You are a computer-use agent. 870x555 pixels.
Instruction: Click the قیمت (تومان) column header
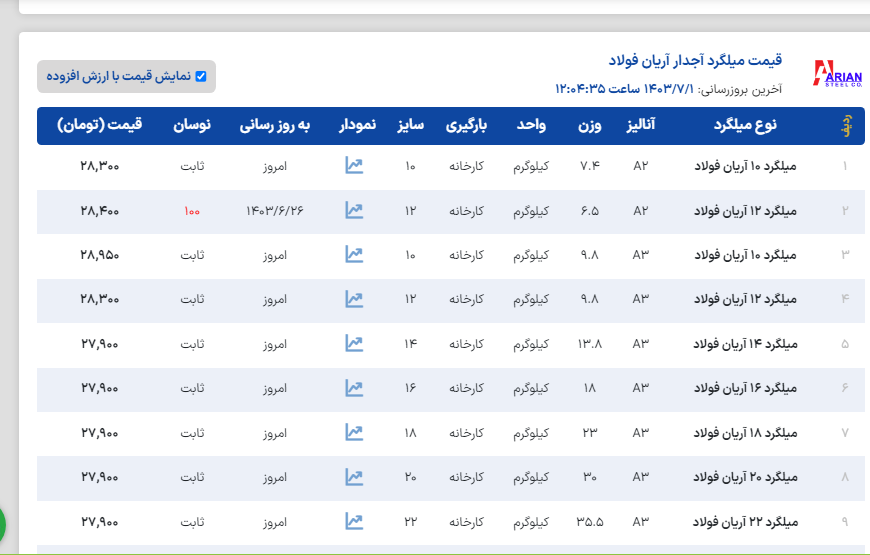(100, 125)
